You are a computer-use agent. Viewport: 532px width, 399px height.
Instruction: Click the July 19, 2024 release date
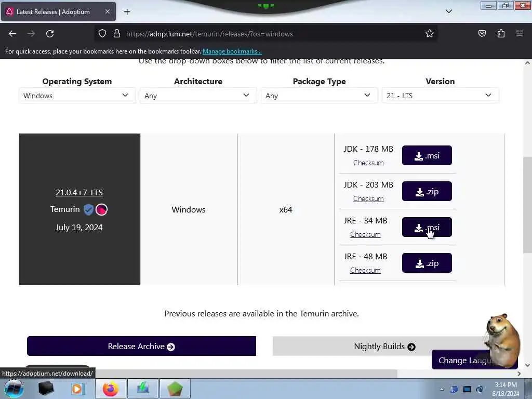pyautogui.click(x=79, y=228)
